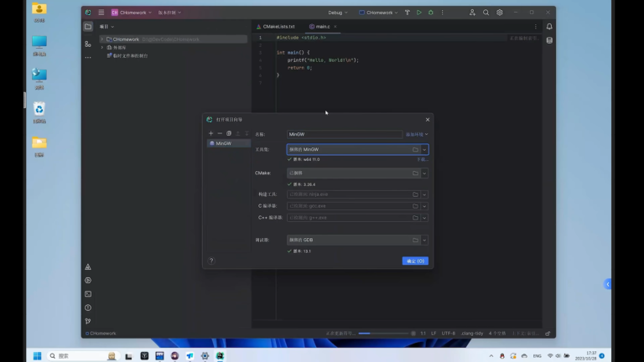644x362 pixels.
Task: Open the code with me user icon
Action: point(472,13)
